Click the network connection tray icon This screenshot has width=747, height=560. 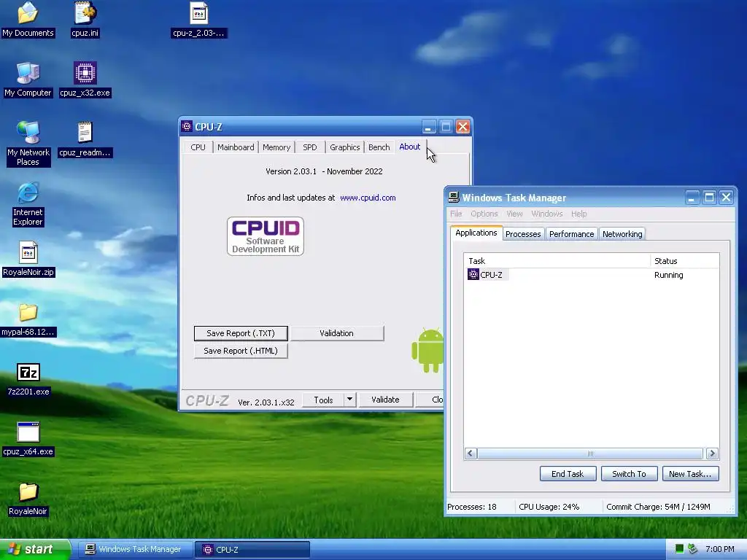pos(693,549)
